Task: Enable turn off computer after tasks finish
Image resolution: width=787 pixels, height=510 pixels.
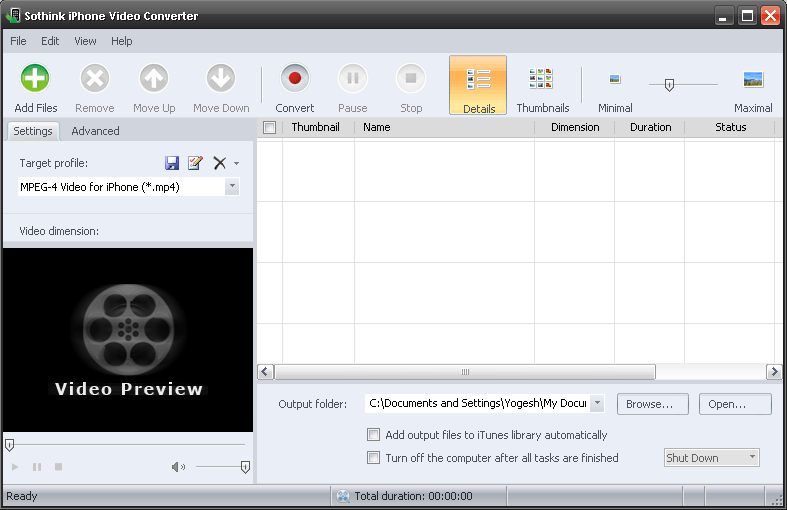Action: pyautogui.click(x=373, y=457)
